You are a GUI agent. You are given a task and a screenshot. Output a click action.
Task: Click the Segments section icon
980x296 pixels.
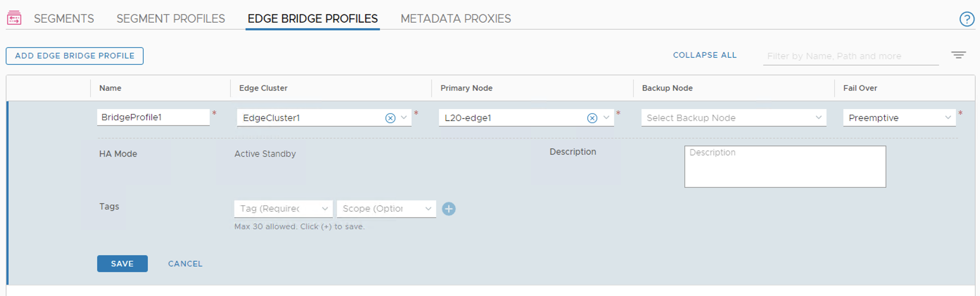pos(14,18)
